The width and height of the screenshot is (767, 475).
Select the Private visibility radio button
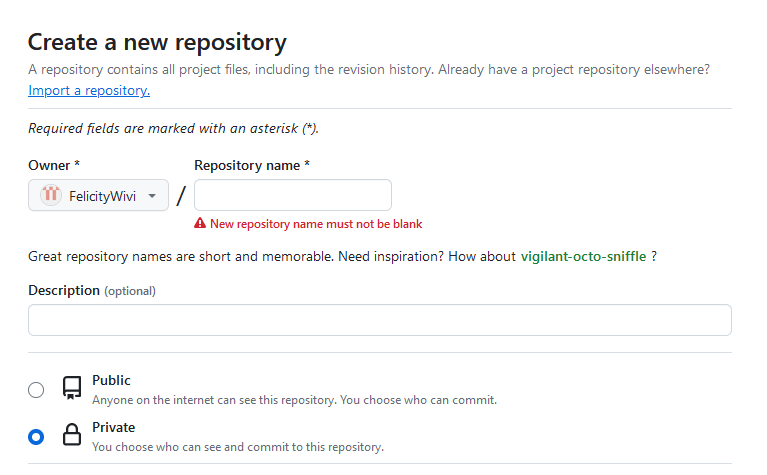[x=37, y=437]
